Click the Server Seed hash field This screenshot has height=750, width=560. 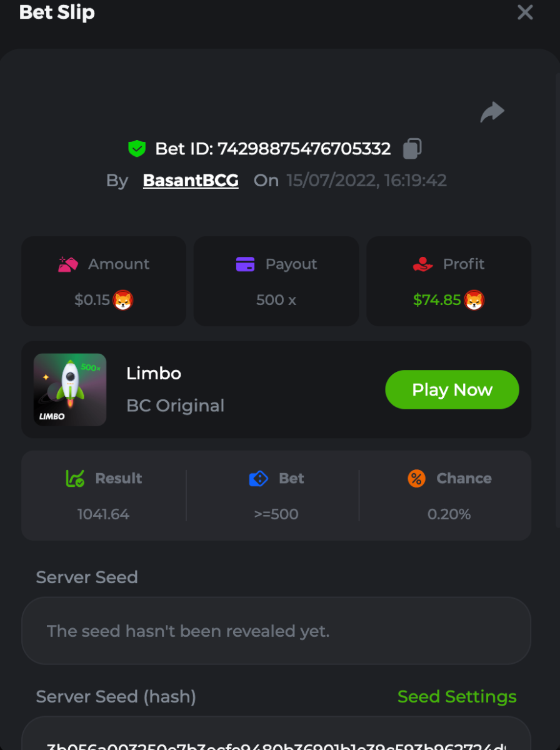[x=276, y=737]
